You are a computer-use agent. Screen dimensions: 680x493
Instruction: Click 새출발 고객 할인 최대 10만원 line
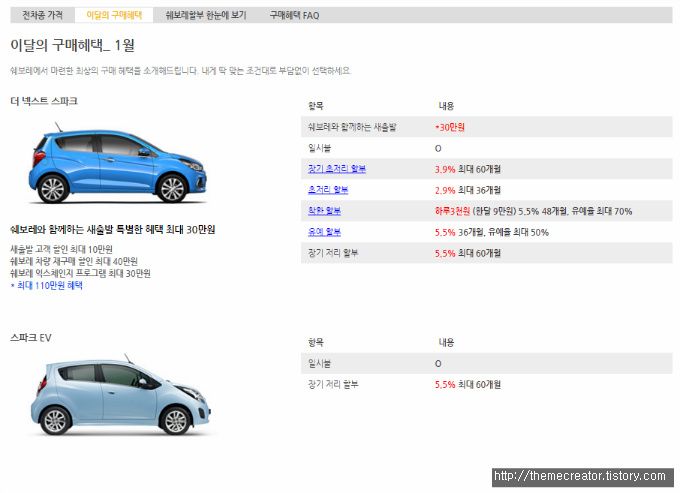(x=61, y=249)
